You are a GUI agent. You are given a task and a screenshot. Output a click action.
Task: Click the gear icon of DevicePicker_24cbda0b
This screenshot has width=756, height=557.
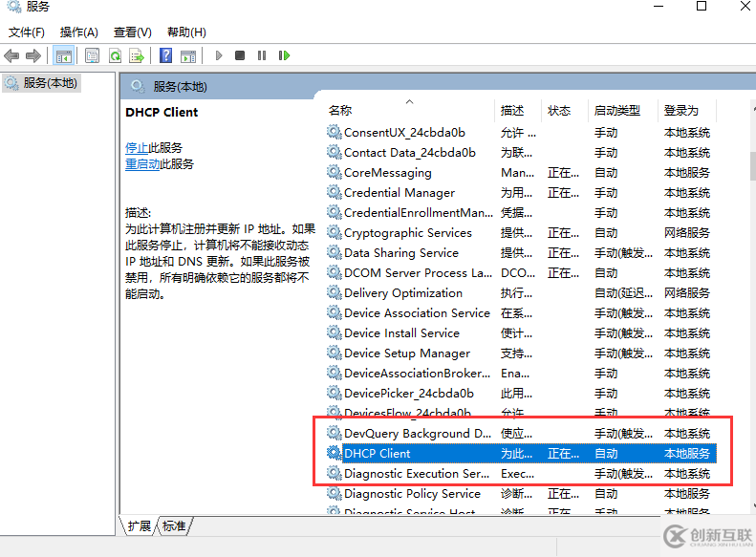pyautogui.click(x=335, y=393)
